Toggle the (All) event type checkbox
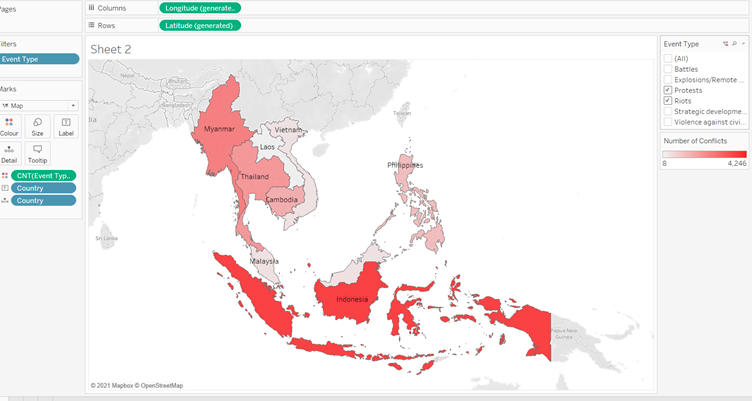Screen dimensions: 752x401 click(x=668, y=59)
